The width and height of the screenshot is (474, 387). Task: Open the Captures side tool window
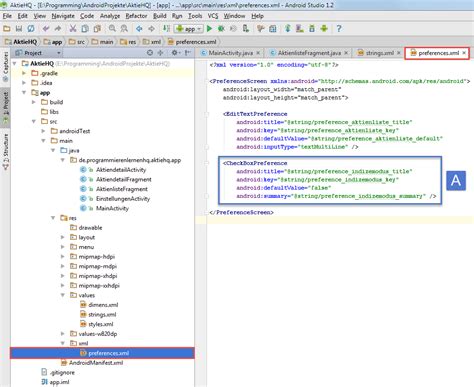click(x=6, y=67)
